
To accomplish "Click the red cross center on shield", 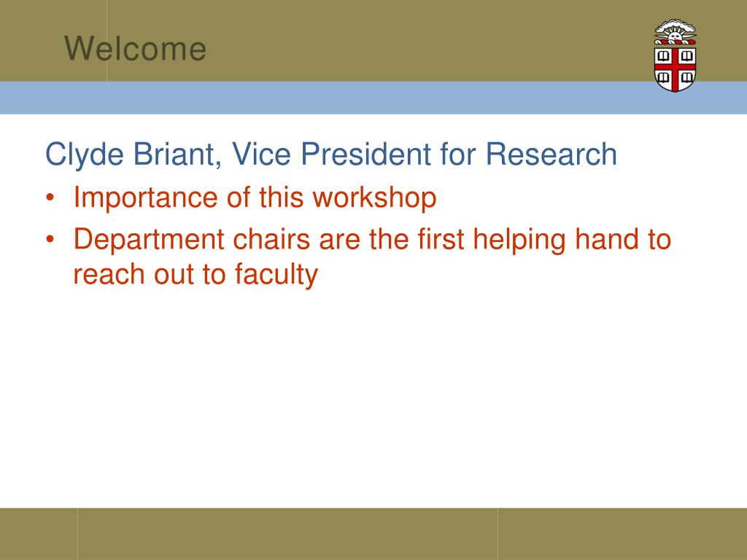I will coord(675,67).
